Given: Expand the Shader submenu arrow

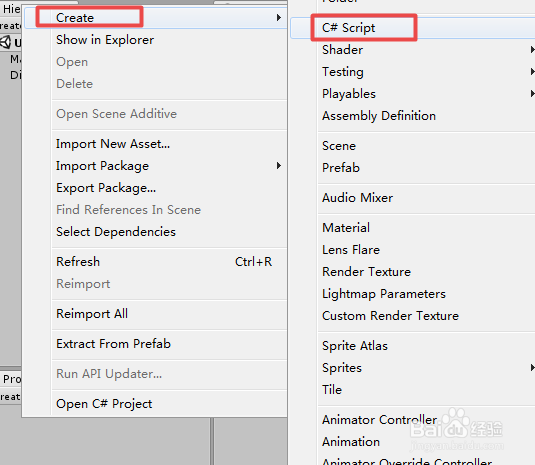Looking at the screenshot, I should point(532,50).
